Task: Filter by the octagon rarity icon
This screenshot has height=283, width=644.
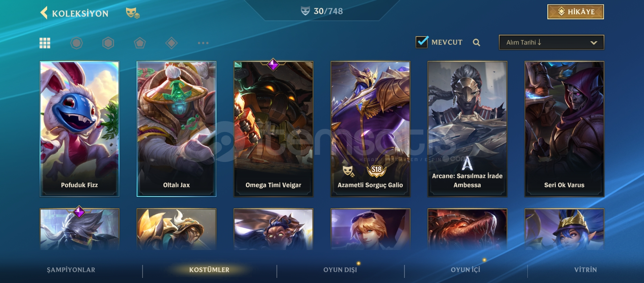Action: click(77, 43)
